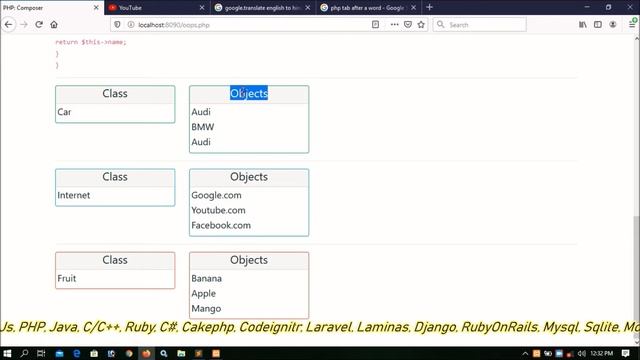
Task: Click Youtube.com in the Objects list
Action: 218,210
